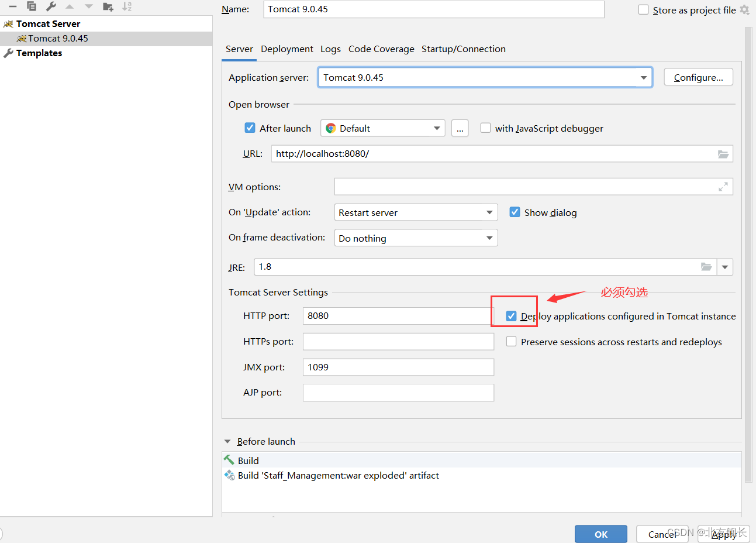Click the AJP port field
756x543 pixels.
pos(398,393)
